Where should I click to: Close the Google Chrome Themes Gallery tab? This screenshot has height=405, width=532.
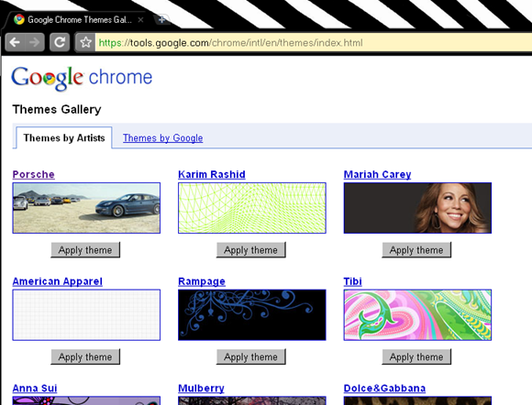coord(140,19)
